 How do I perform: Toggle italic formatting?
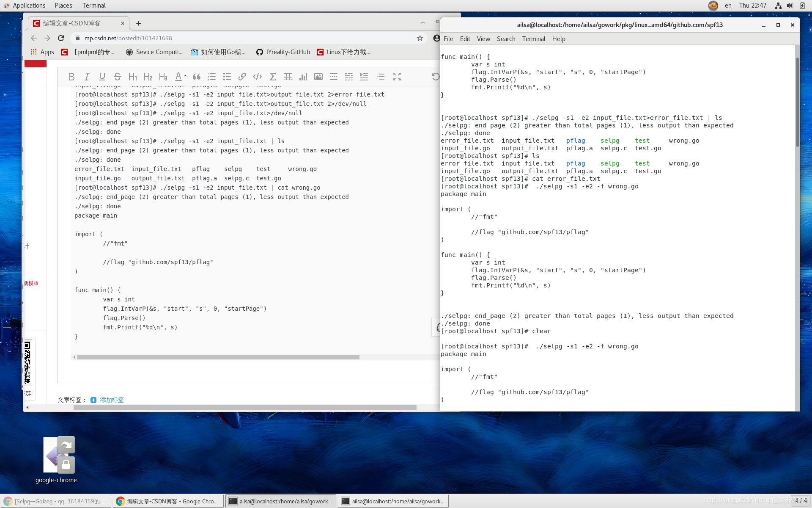tap(87, 77)
